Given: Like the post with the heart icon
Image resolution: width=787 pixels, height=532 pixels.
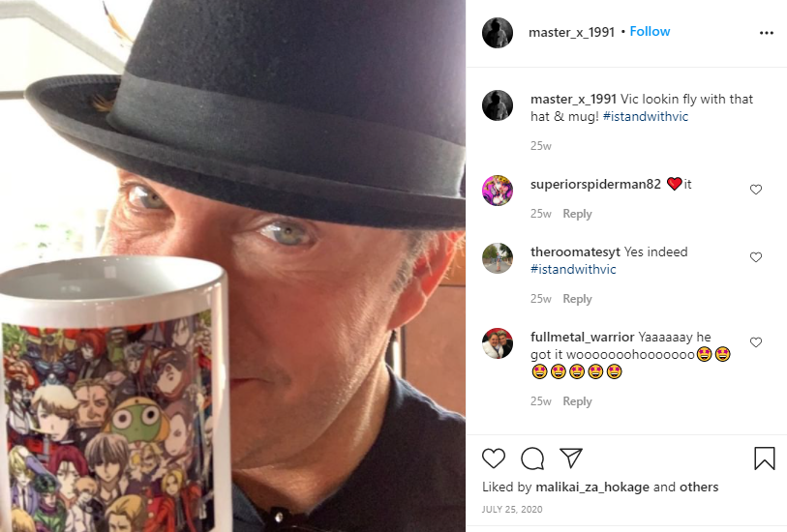Looking at the screenshot, I should [494, 458].
